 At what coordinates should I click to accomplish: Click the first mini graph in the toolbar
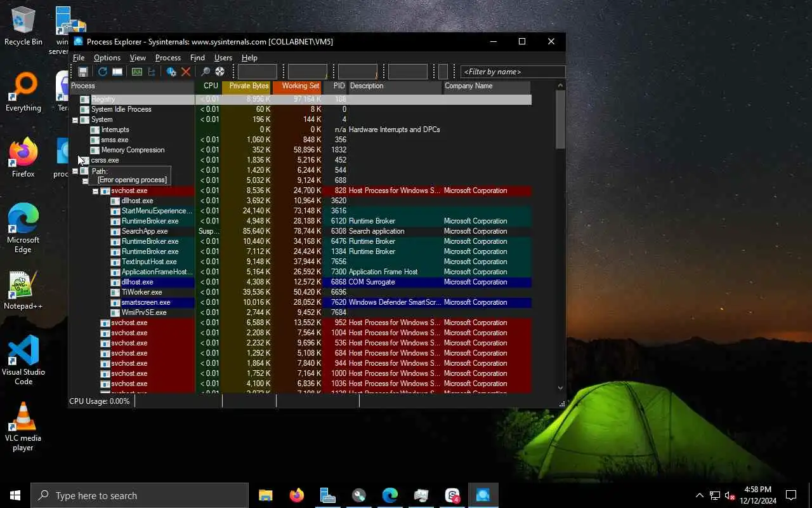(257, 72)
